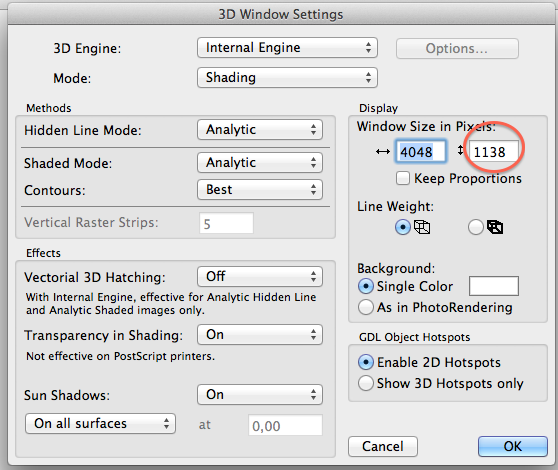Click the Background label
Image resolution: width=558 pixels, height=470 pixels.
396,268
